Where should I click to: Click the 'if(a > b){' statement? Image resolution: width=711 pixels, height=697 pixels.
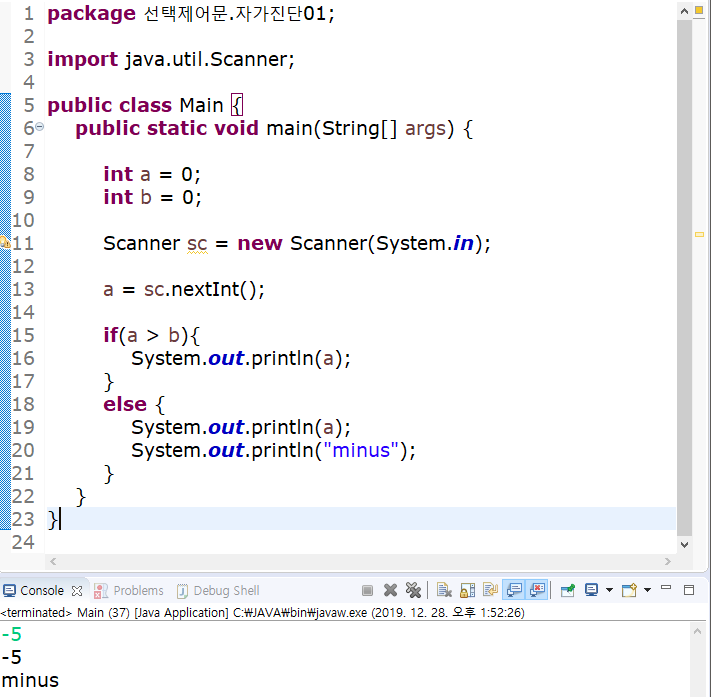(151, 336)
